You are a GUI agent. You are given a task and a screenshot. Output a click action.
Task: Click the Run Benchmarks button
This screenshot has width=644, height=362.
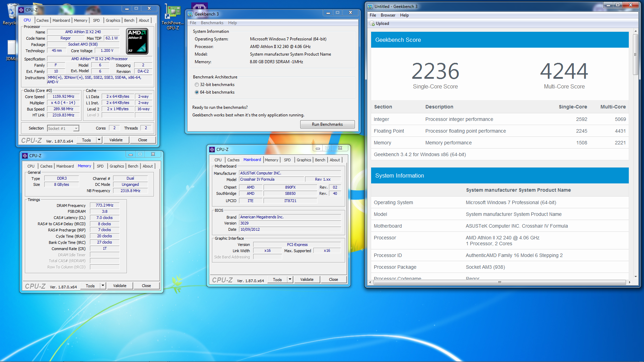pos(327,124)
